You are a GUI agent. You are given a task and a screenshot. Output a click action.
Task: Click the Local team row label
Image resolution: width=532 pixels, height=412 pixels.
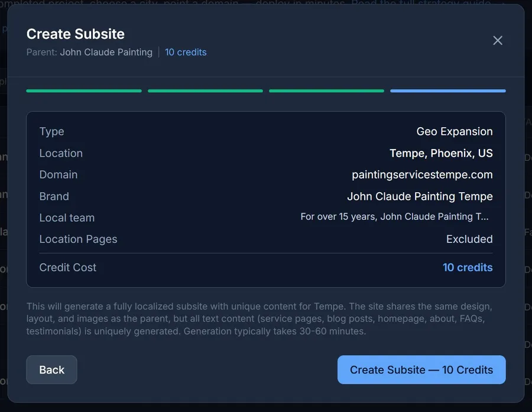point(67,218)
